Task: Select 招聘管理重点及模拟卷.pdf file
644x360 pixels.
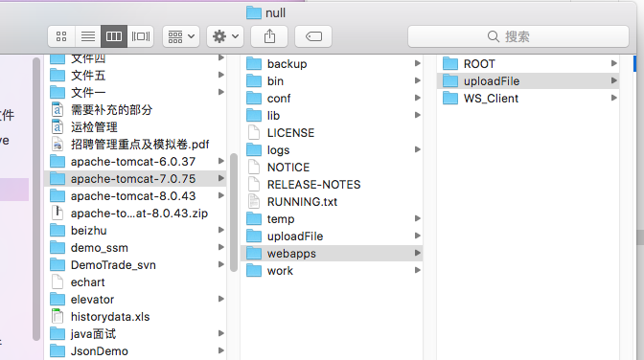Action: (x=135, y=144)
